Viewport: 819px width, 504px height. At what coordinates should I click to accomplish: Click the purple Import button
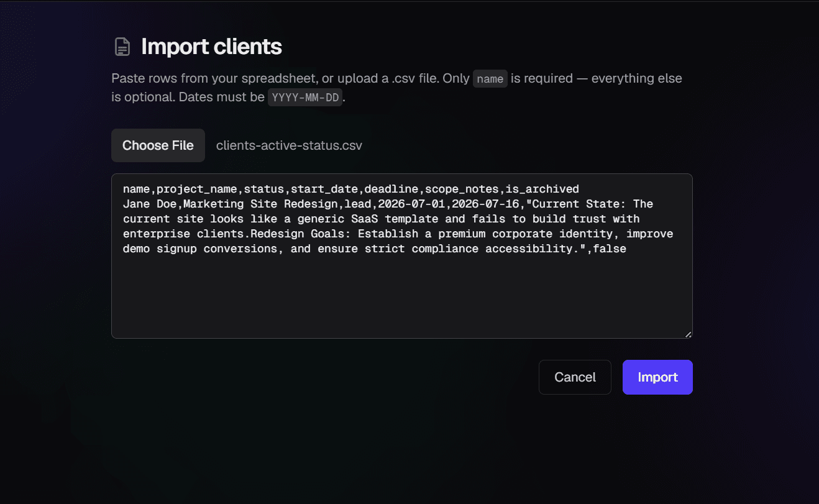[x=657, y=377]
